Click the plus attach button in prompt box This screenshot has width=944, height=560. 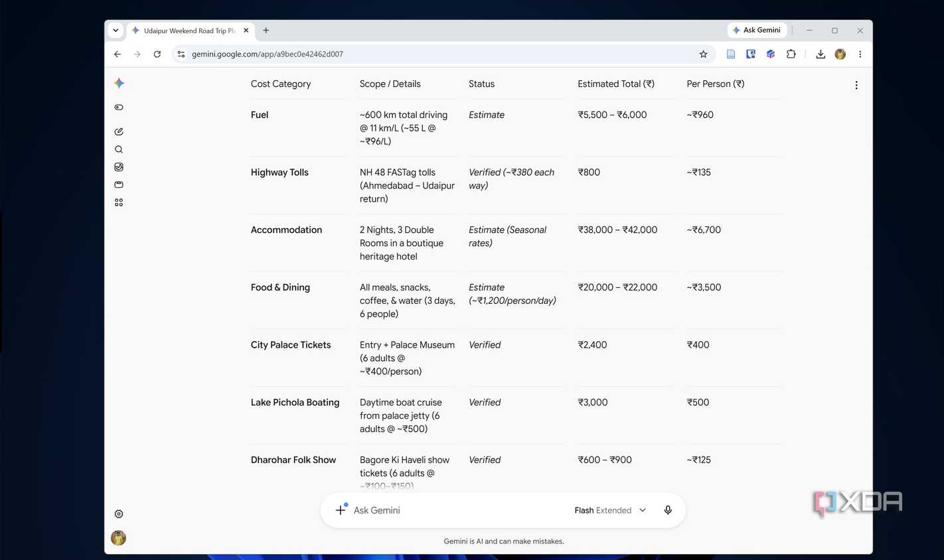click(x=341, y=510)
